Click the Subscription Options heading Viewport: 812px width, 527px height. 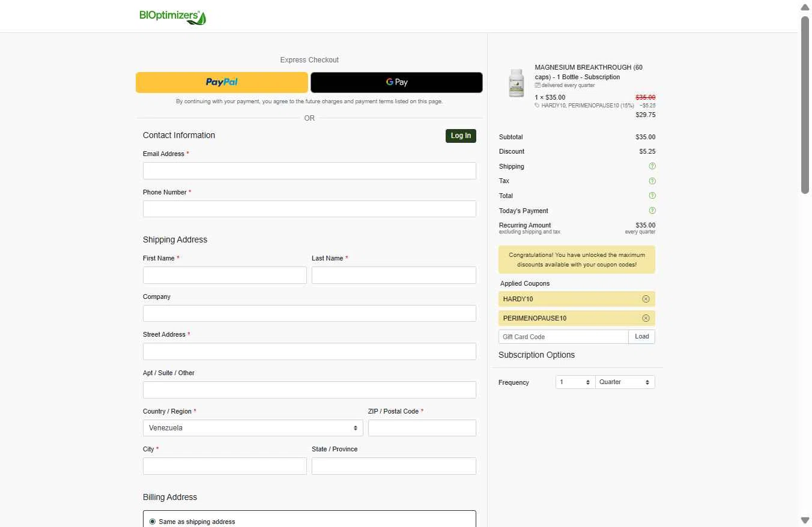536,355
